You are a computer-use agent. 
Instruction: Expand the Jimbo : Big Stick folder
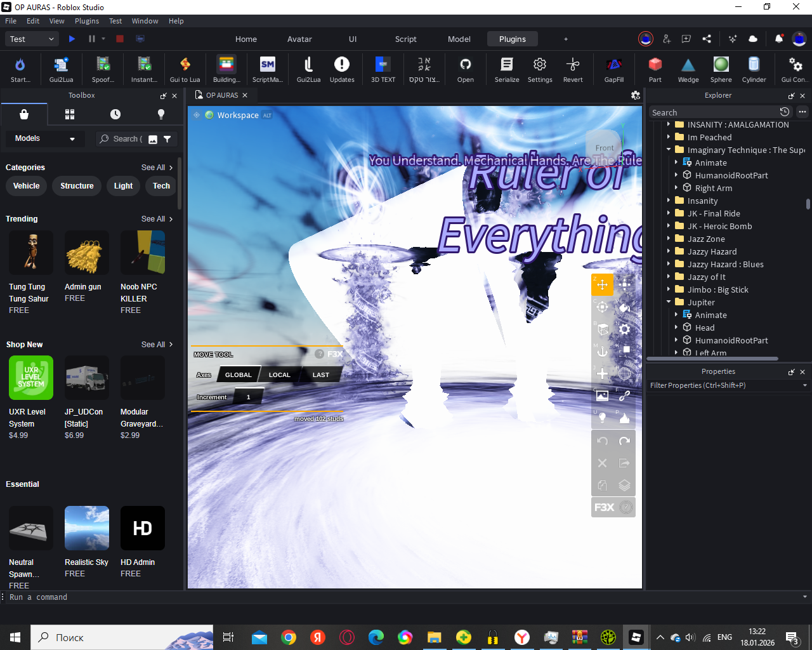click(669, 289)
